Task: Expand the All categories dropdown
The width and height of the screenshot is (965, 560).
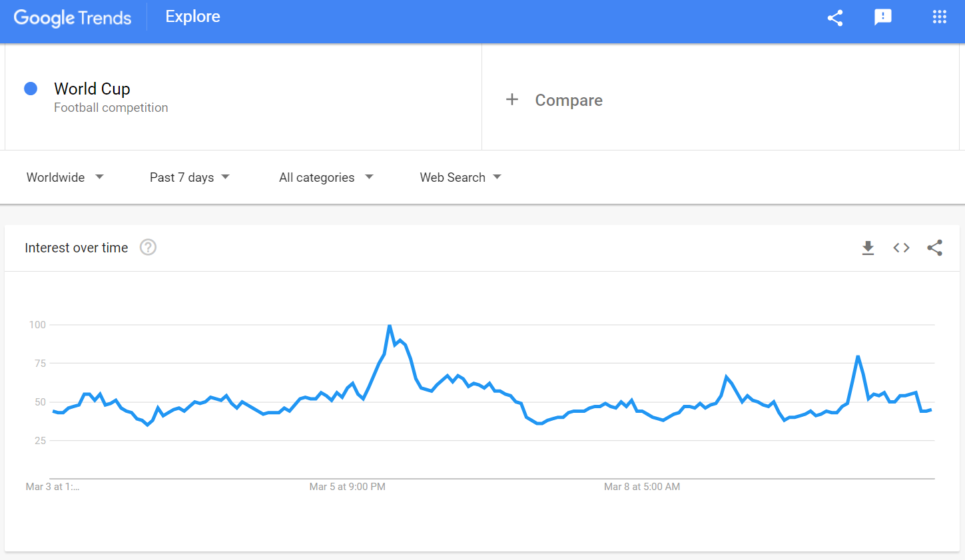Action: [326, 177]
